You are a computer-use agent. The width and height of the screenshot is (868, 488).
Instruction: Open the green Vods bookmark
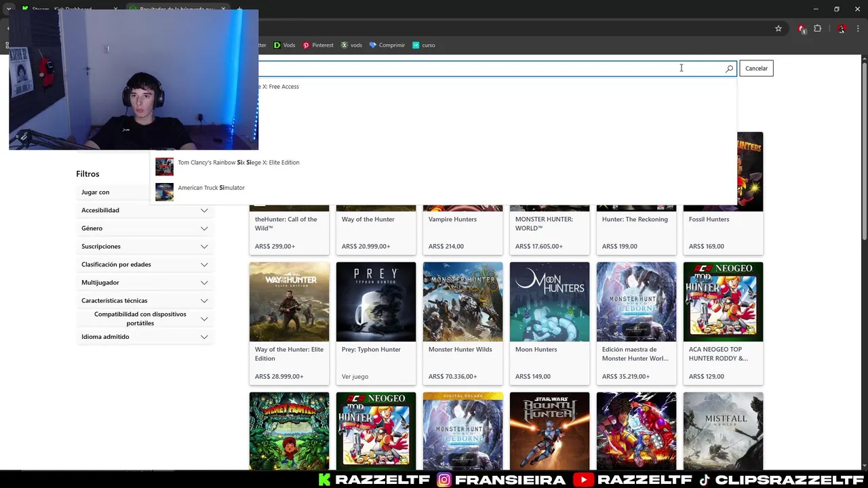[x=284, y=45]
